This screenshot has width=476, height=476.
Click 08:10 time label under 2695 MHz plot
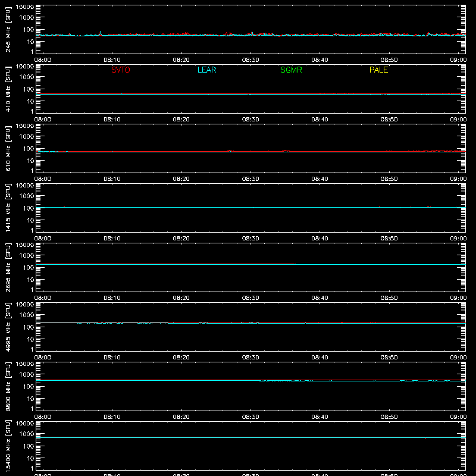112,298
